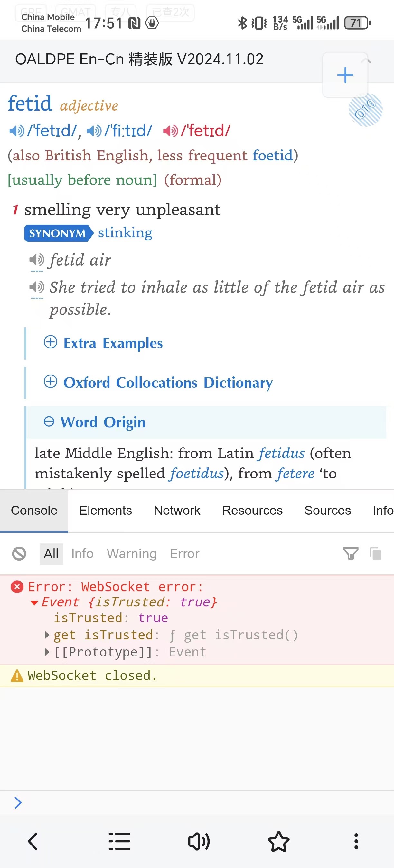Open the list menu in bottom bar
The height and width of the screenshot is (868, 394).
[119, 841]
